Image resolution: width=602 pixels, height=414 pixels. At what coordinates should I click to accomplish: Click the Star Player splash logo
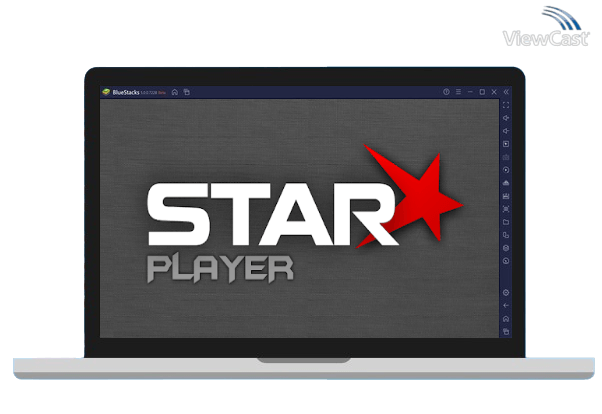pyautogui.click(x=305, y=214)
